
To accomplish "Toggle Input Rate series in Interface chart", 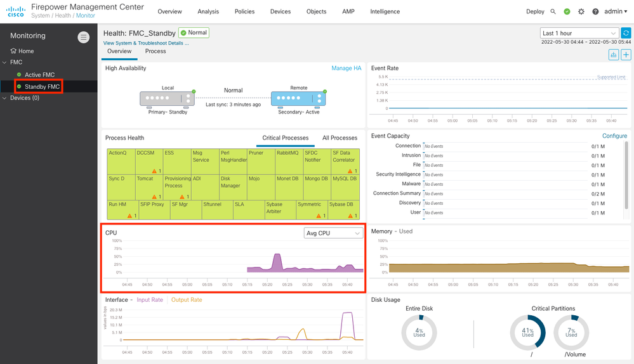I will tap(150, 300).
